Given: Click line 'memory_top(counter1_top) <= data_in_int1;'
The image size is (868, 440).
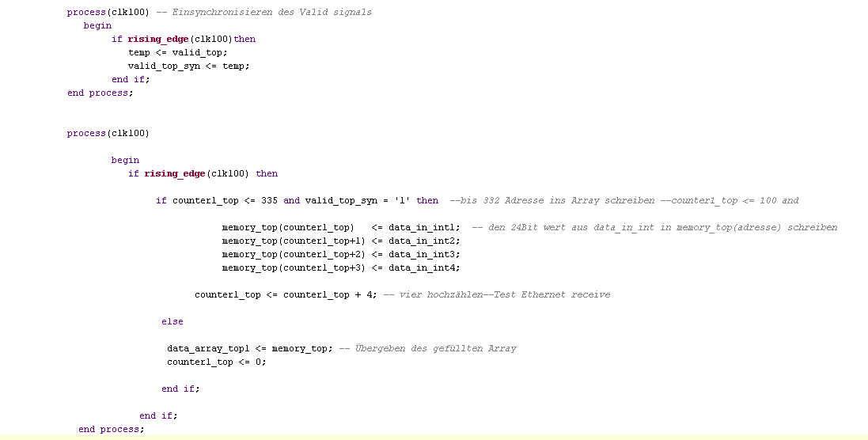Looking at the screenshot, I should [341, 227].
